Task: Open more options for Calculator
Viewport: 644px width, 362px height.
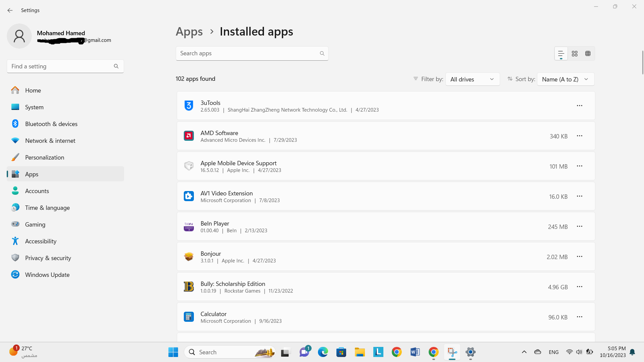Action: click(579, 317)
